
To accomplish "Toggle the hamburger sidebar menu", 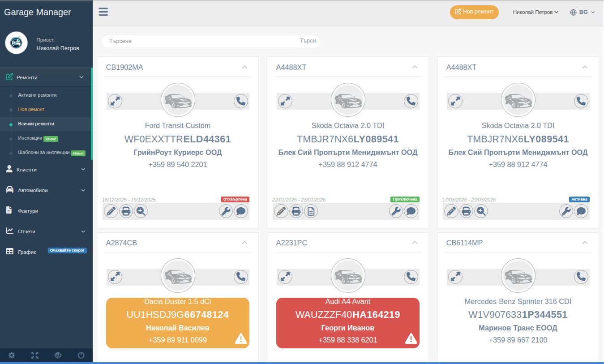I will click(103, 12).
